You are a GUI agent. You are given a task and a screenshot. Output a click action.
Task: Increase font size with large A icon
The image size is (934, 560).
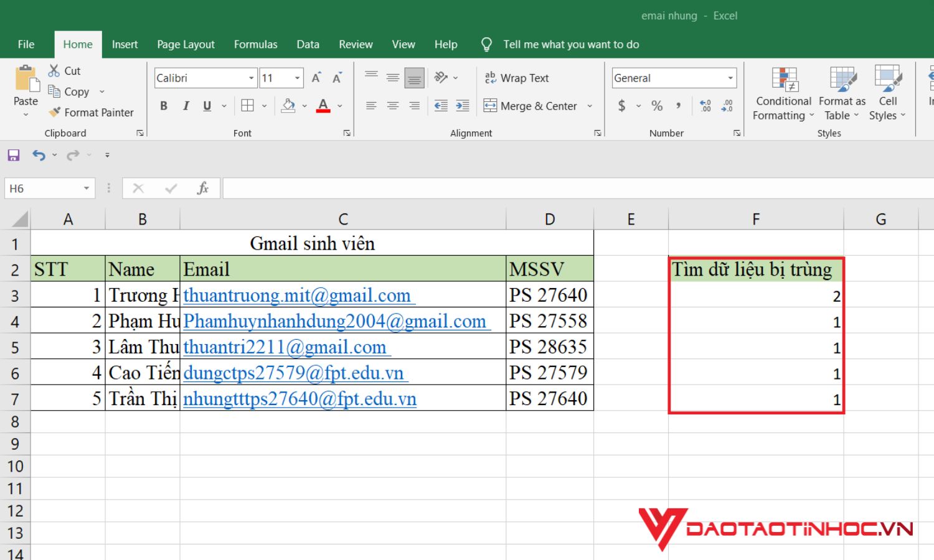tap(316, 78)
